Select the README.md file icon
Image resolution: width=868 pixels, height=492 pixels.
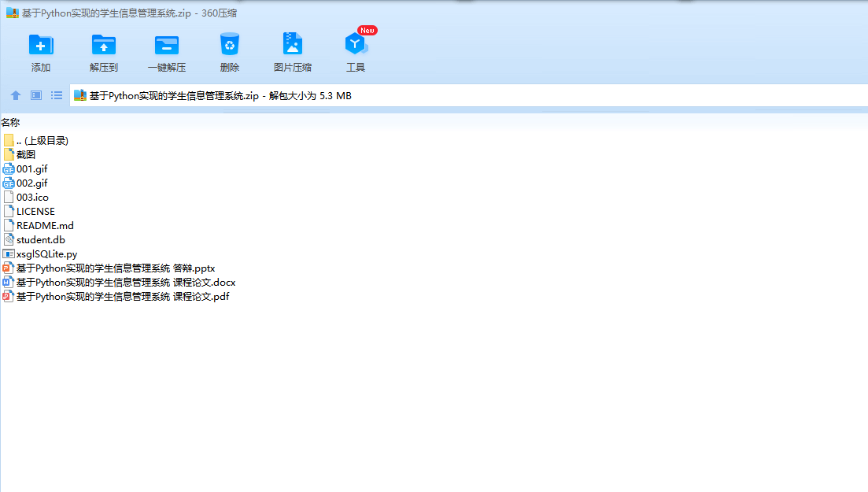[x=9, y=225]
